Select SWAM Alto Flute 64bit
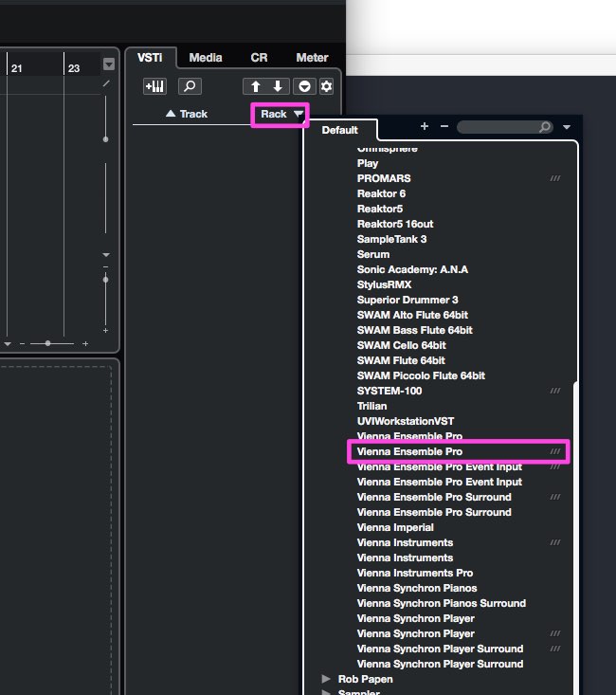 412,315
